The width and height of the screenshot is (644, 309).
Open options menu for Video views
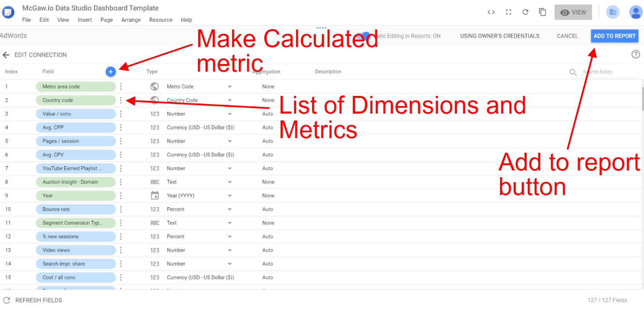pyautogui.click(x=121, y=250)
